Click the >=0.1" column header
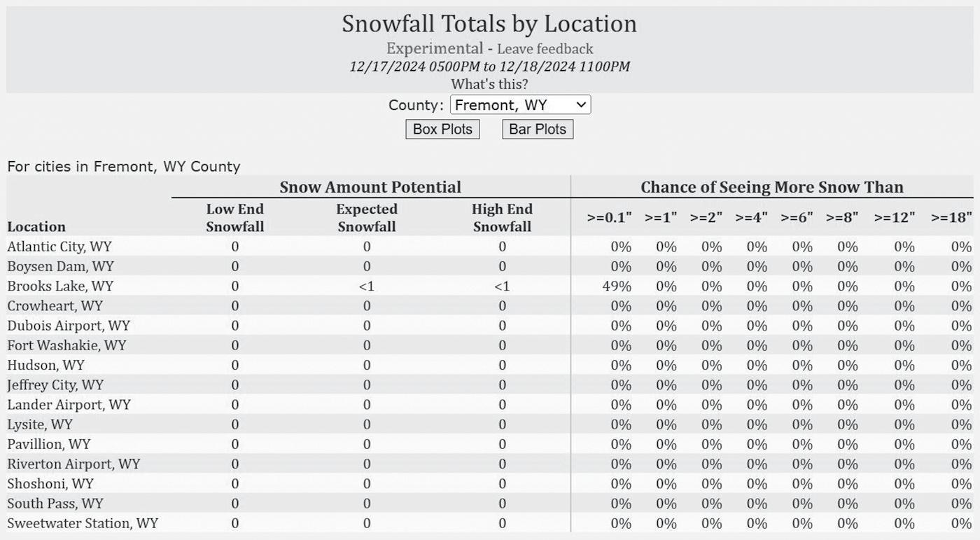Screen dimensions: 980x540 tap(610, 218)
